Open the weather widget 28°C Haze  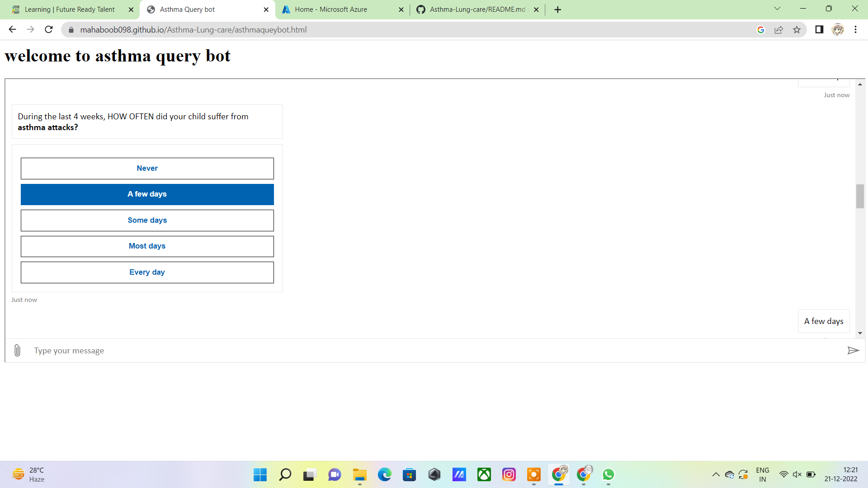tap(28, 474)
